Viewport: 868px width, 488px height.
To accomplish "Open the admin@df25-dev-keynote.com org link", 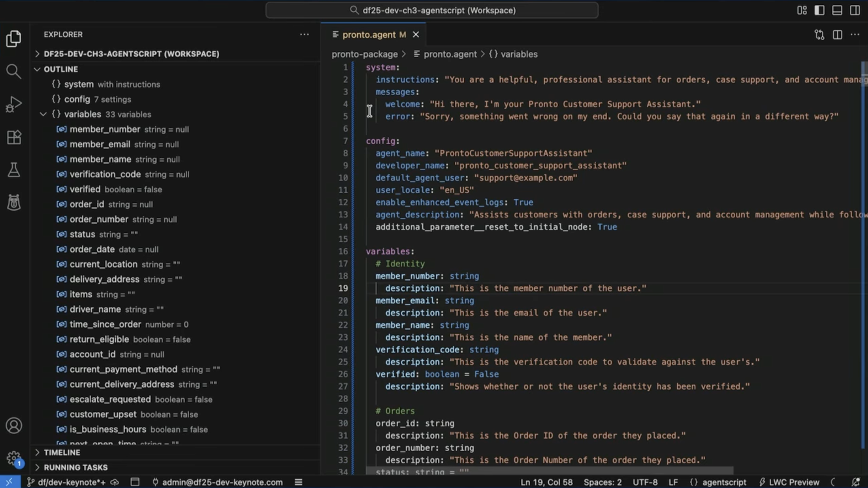I will click(217, 482).
